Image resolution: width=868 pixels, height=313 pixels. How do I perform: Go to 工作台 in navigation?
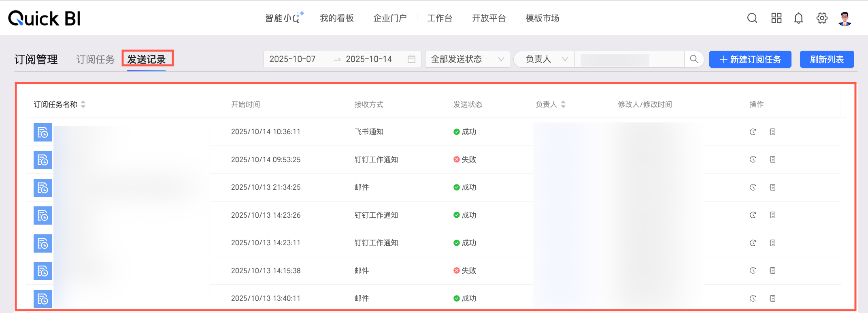440,18
